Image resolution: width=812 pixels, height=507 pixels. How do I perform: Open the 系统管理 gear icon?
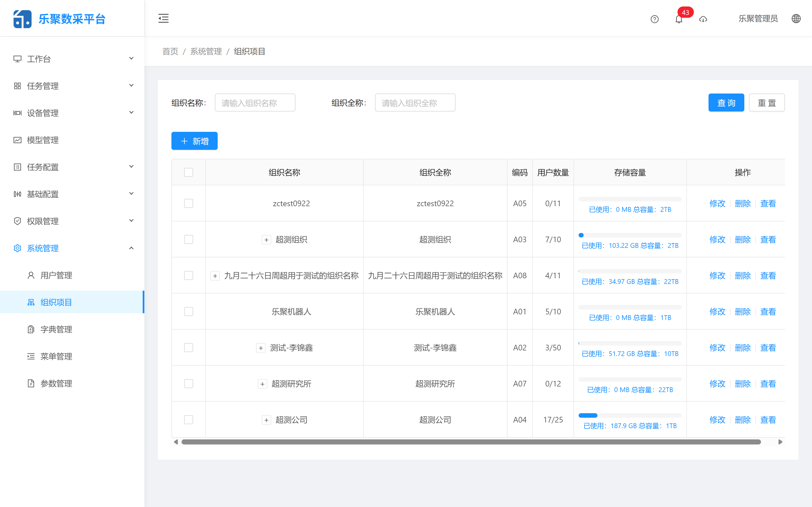[x=17, y=248]
